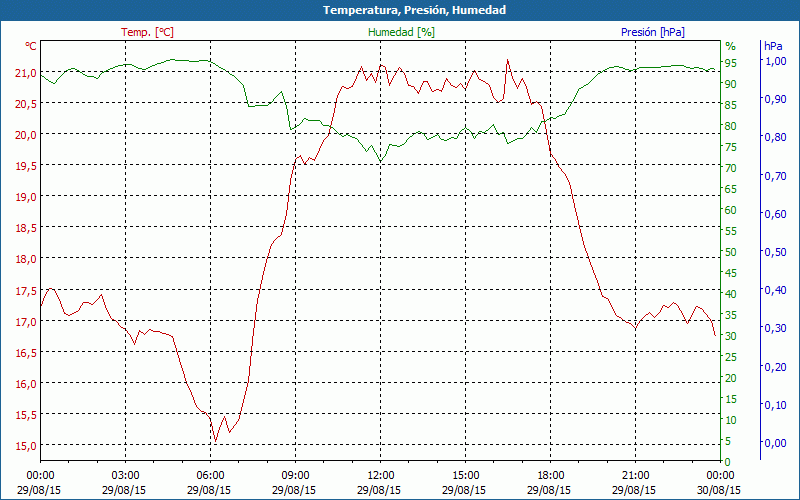This screenshot has height=500, width=800.
Task: Click the '0,40' pressure axis value
Action: click(775, 290)
